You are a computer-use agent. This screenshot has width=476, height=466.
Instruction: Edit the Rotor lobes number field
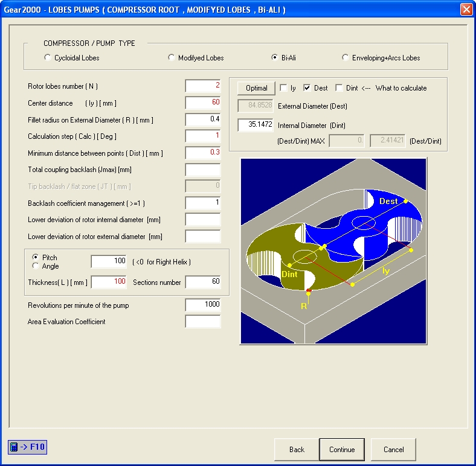point(203,86)
